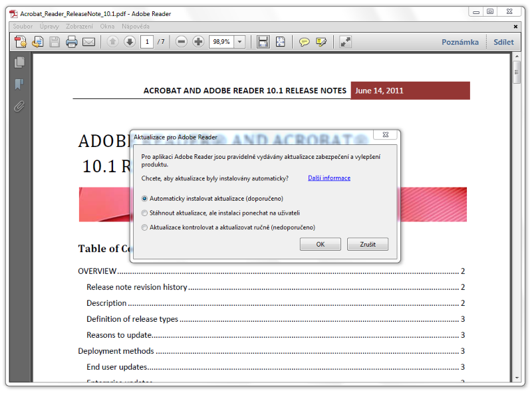Click End user updates entry
The height and width of the screenshot is (393, 532).
(275, 367)
